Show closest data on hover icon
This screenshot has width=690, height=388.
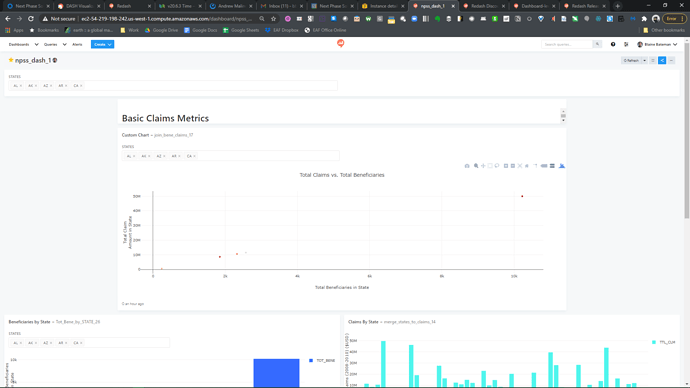click(544, 166)
